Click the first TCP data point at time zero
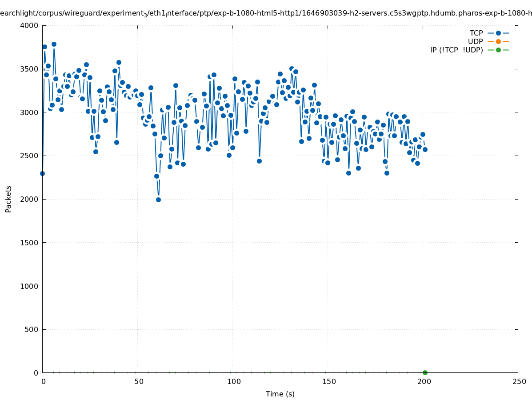This screenshot has width=532, height=400. pos(42,173)
